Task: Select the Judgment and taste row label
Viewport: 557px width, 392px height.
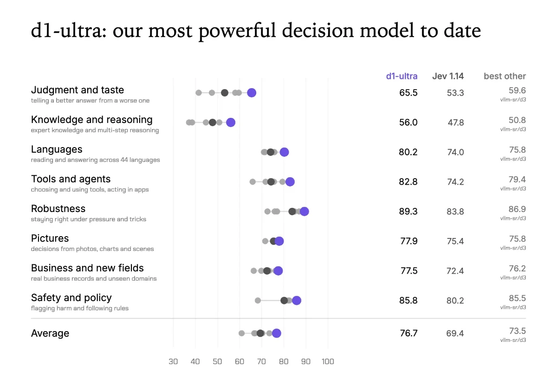Action: [78, 90]
